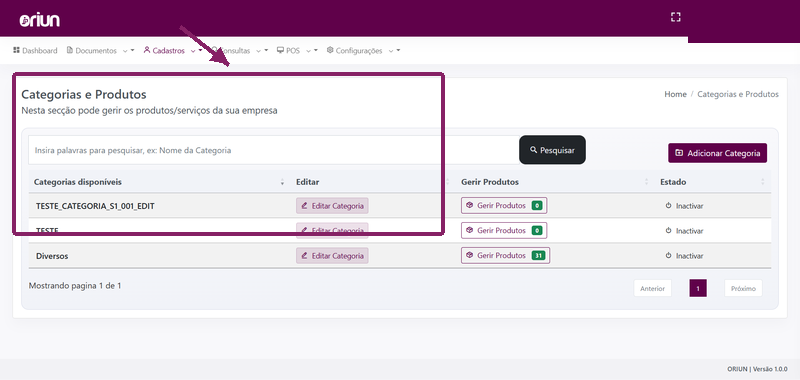Image resolution: width=800 pixels, height=380 pixels.
Task: Click the Adicionar Categoria button
Action: pyautogui.click(x=717, y=153)
